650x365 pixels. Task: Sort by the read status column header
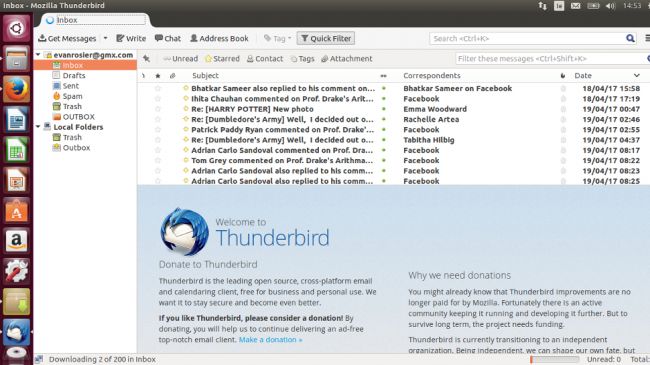(383, 76)
